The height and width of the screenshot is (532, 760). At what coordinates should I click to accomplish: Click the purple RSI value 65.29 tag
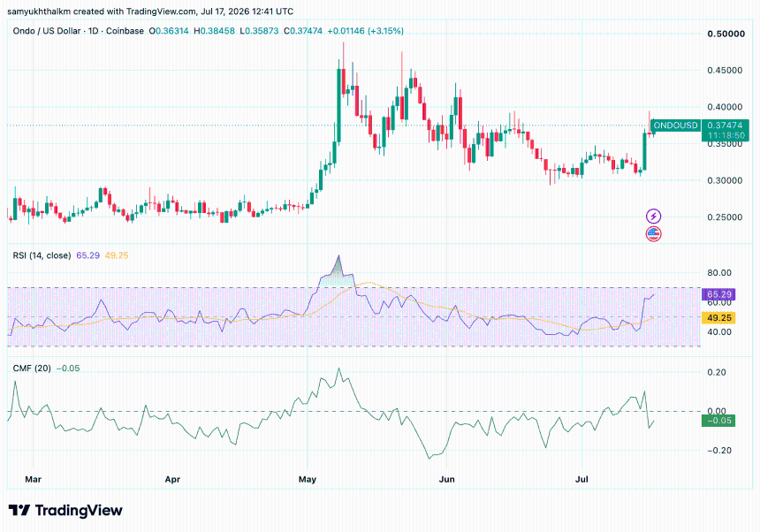[718, 294]
